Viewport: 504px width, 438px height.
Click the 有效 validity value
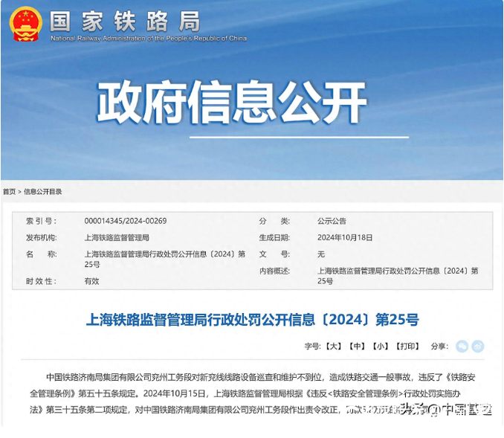coord(91,281)
